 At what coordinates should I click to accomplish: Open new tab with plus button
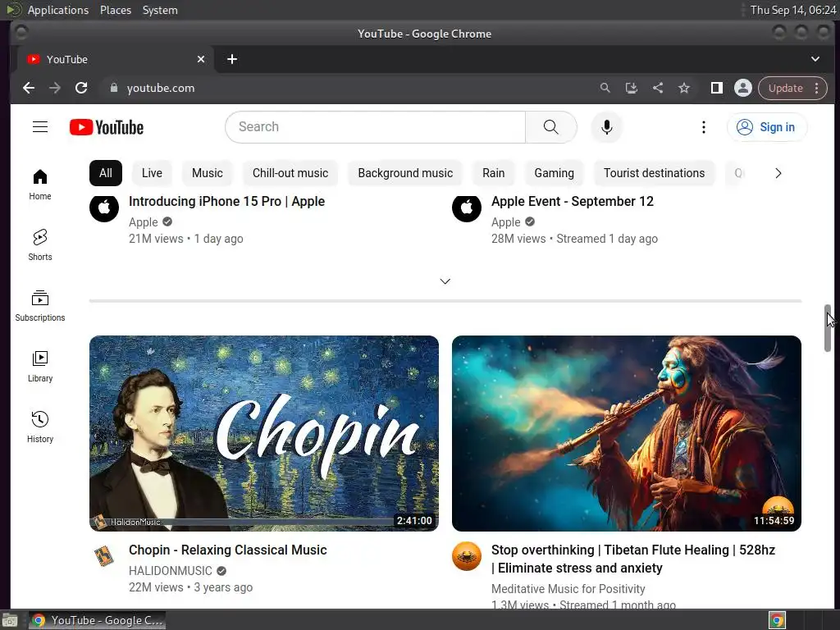[232, 59]
